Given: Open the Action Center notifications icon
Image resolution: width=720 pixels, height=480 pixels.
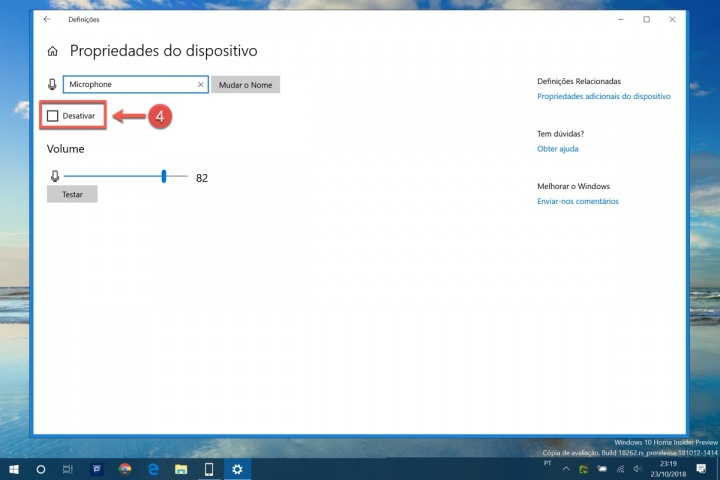Looking at the screenshot, I should click(701, 469).
